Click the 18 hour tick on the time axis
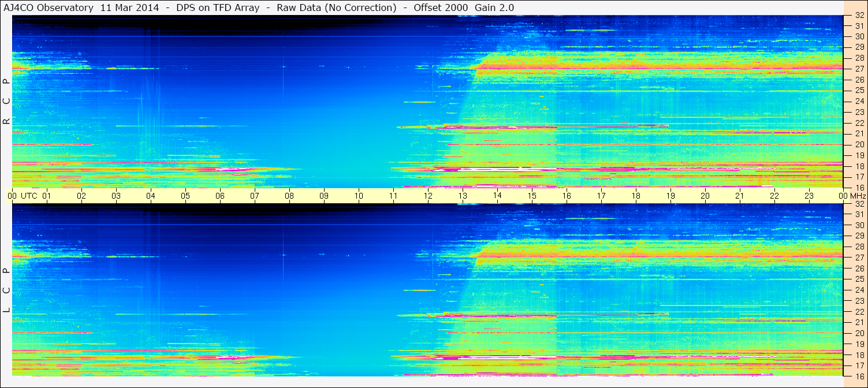The image size is (868, 388). [636, 196]
